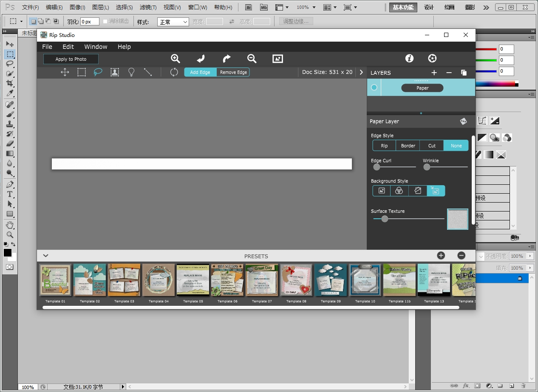This screenshot has width=538, height=392.
Task: Select the lasso edge tool in Rip Studio
Action: click(x=98, y=72)
